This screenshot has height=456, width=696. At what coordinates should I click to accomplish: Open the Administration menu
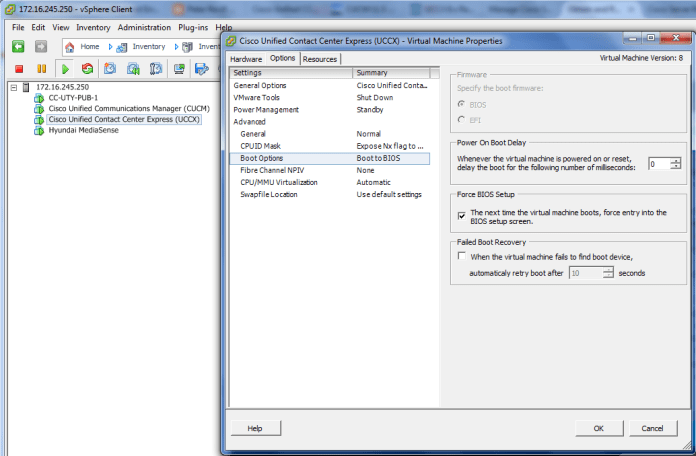tap(144, 27)
